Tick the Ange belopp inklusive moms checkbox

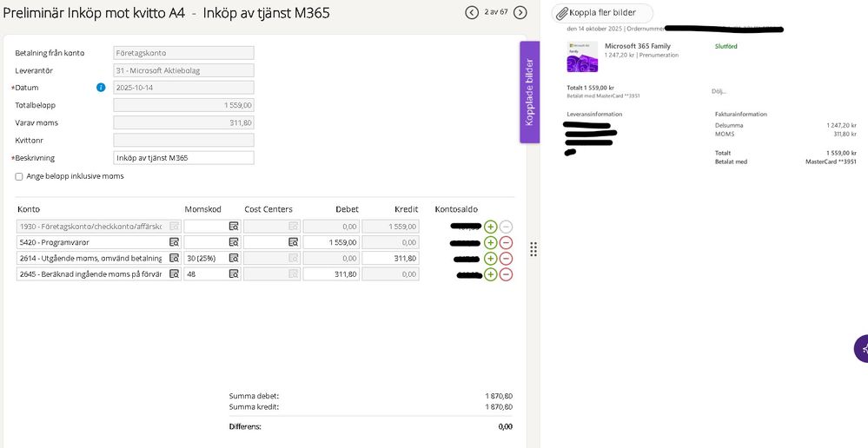(19, 176)
